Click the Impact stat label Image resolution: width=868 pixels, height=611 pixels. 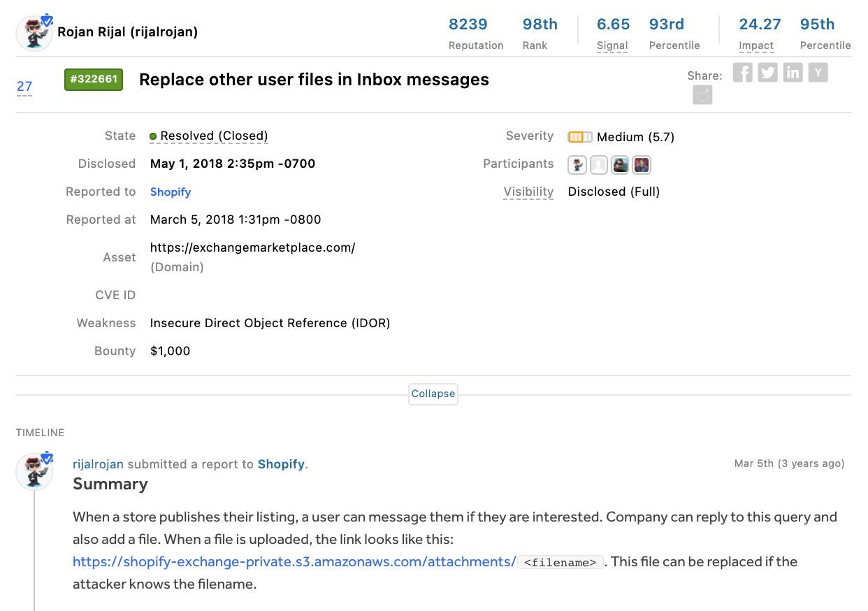[x=756, y=45]
